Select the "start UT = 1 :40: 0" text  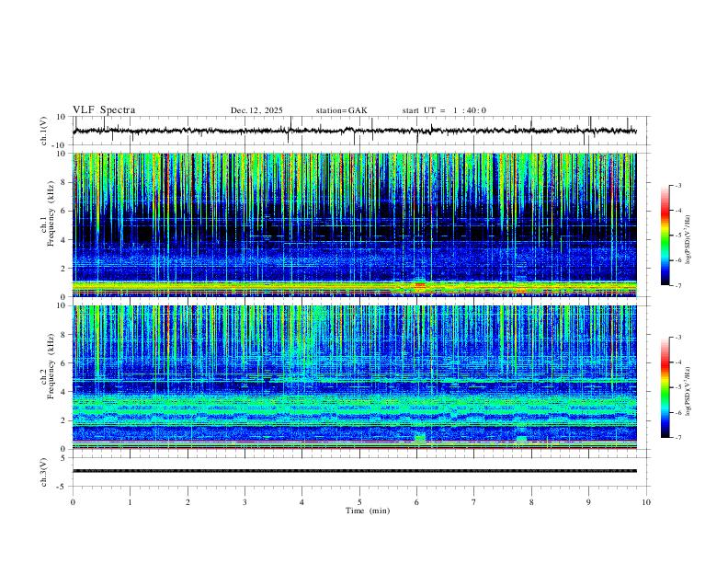444,110
